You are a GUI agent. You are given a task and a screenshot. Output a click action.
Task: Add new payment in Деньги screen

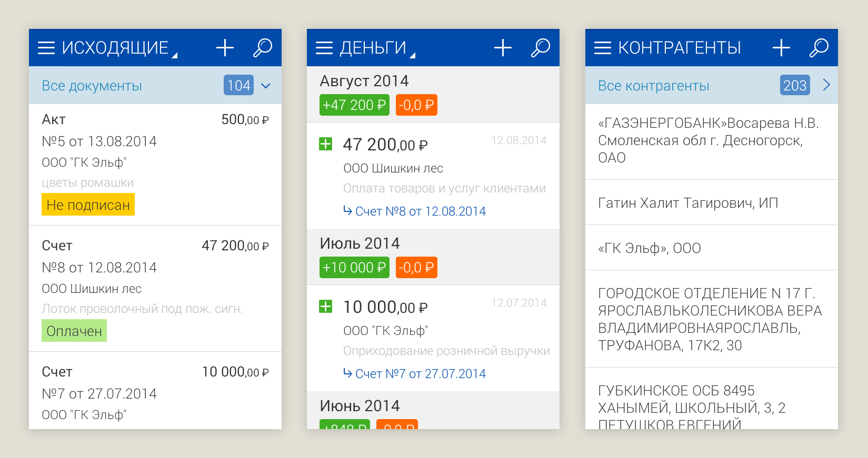click(x=503, y=48)
